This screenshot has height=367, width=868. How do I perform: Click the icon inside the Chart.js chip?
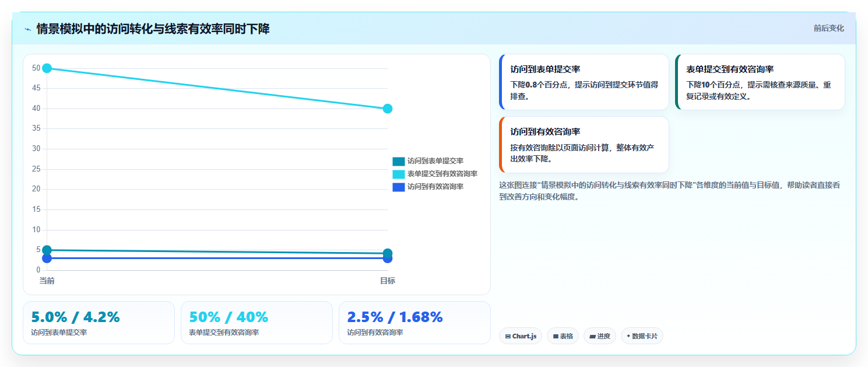click(508, 336)
